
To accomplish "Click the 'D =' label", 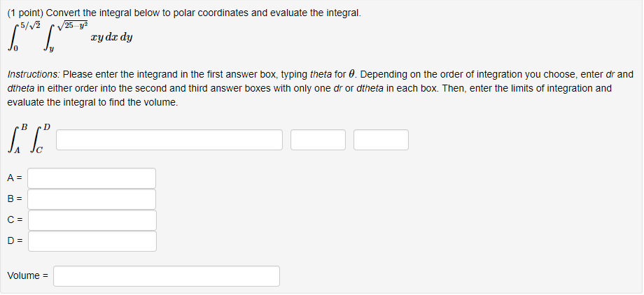I will coord(15,241).
